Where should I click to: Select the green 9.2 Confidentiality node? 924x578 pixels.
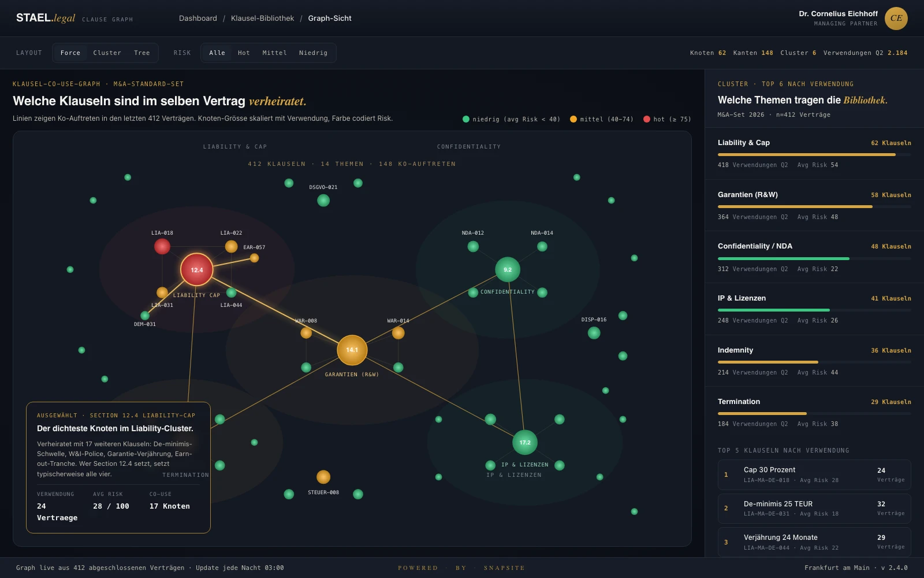click(508, 269)
